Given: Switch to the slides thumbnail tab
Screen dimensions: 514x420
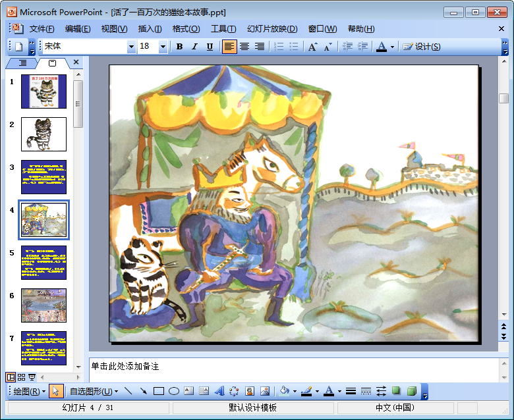Looking at the screenshot, I should tap(53, 63).
